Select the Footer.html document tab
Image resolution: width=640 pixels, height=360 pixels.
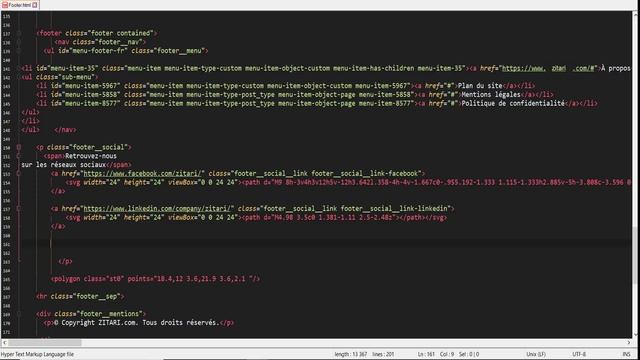pos(19,5)
